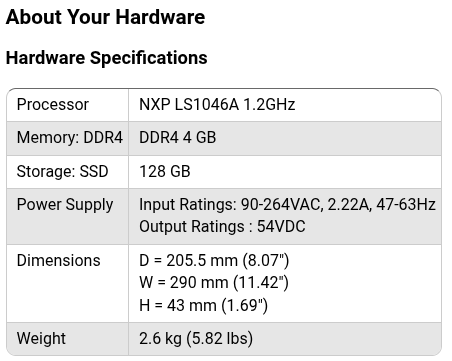Click the Output Ratings 54VDC line
Viewport: 452px width, 361px height.
pos(222,227)
